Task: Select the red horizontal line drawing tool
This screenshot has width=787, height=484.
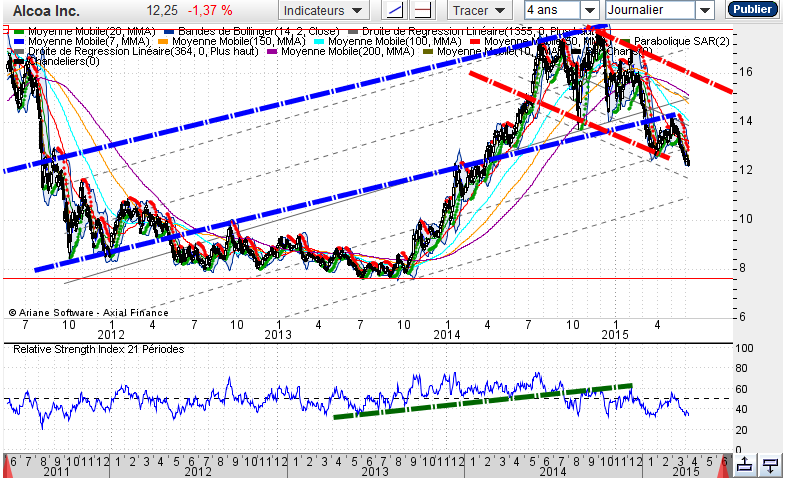Action: pos(422,10)
